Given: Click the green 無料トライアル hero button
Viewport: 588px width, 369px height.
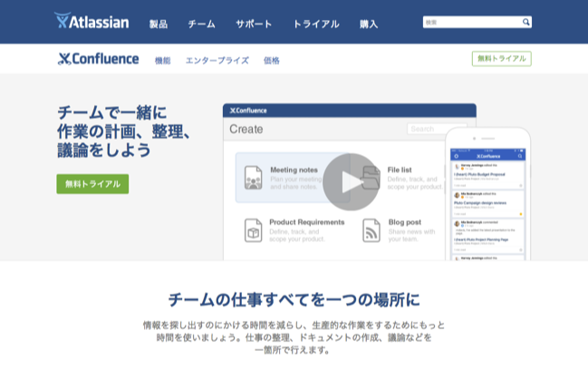Looking at the screenshot, I should click(x=92, y=184).
